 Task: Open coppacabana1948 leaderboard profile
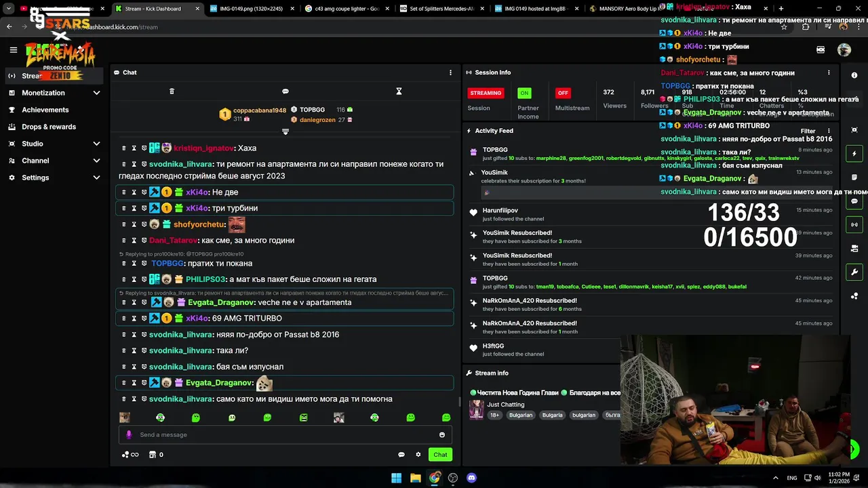point(260,110)
